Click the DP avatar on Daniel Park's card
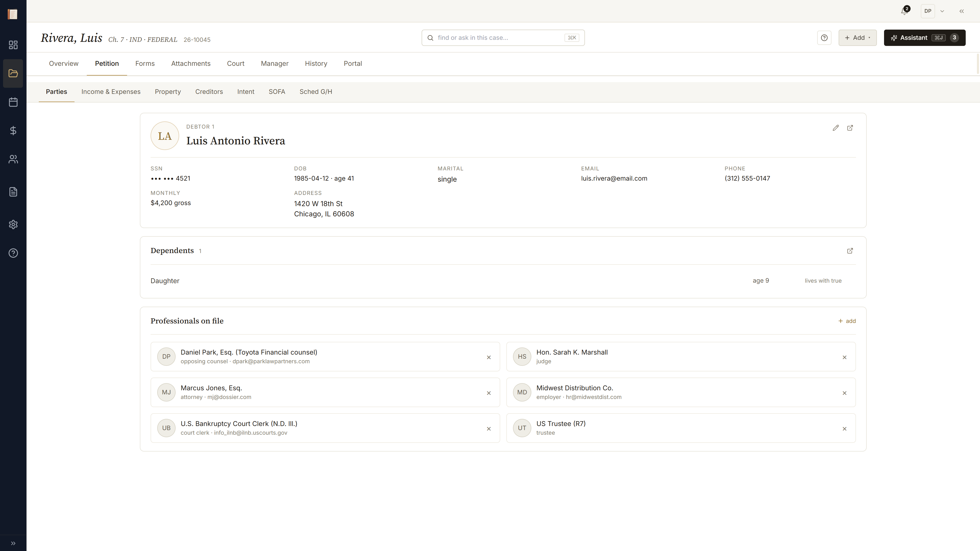Image resolution: width=980 pixels, height=551 pixels. tap(166, 357)
